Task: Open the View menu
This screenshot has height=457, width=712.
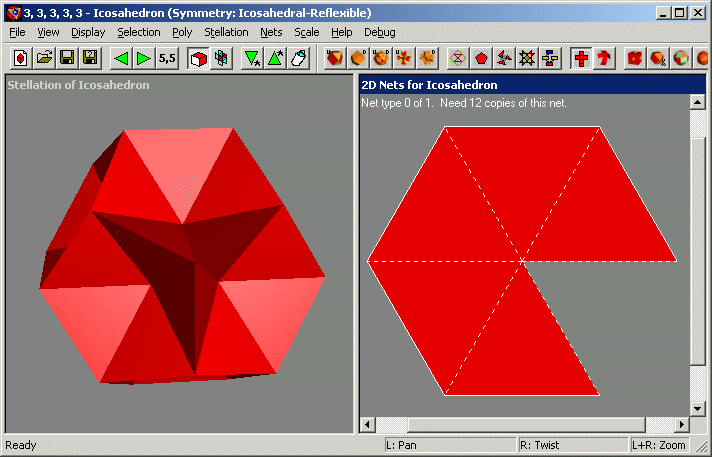Action: point(48,32)
